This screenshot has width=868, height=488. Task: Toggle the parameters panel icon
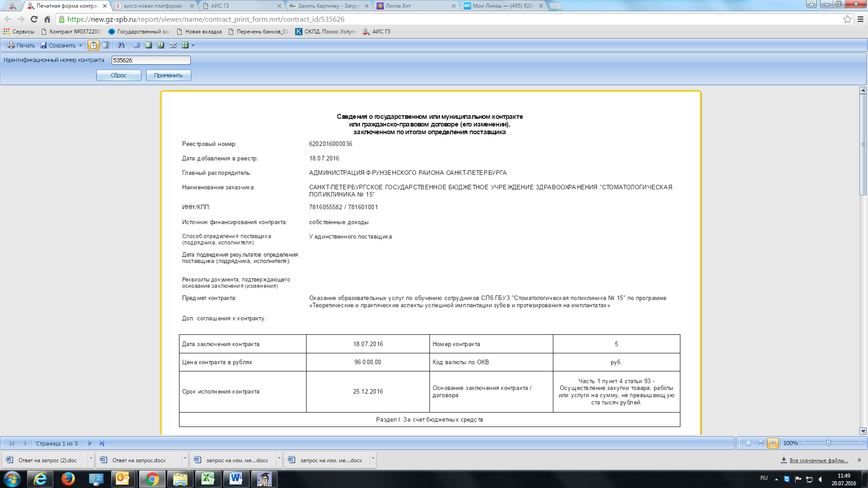coord(94,45)
